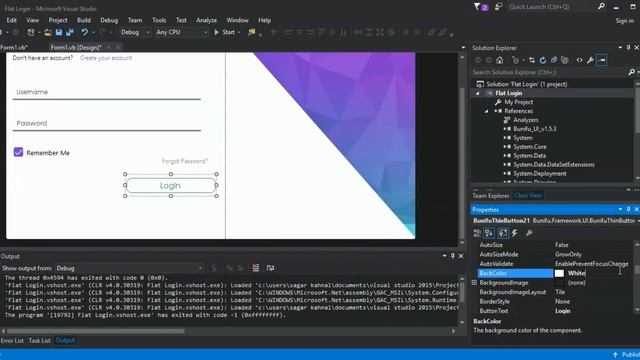Select the Form1.vb [Design] tab

[x=76, y=47]
